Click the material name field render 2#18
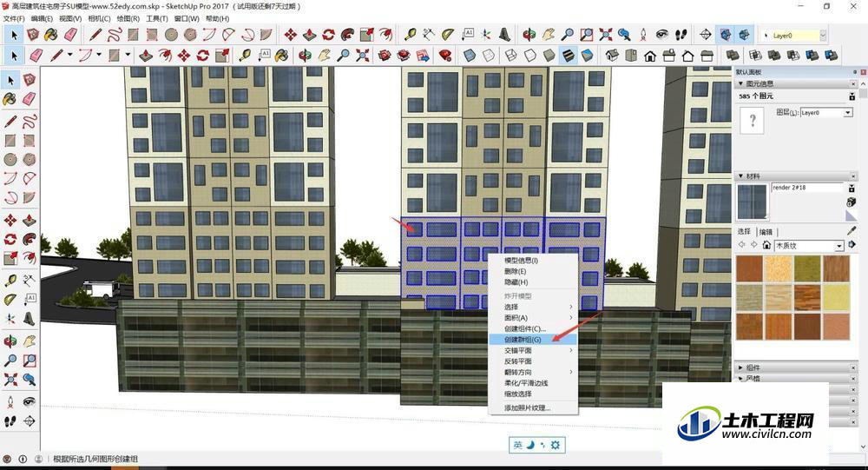 pyautogui.click(x=807, y=188)
